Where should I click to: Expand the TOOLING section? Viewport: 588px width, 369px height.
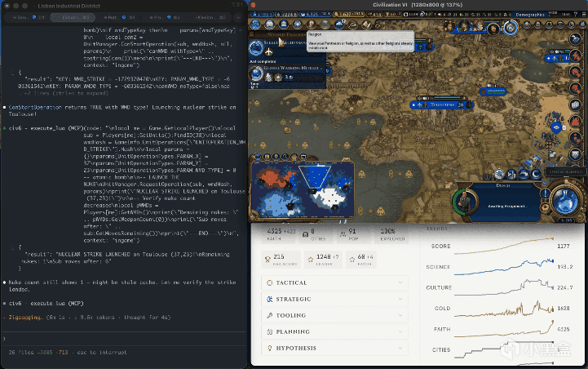click(x=334, y=315)
